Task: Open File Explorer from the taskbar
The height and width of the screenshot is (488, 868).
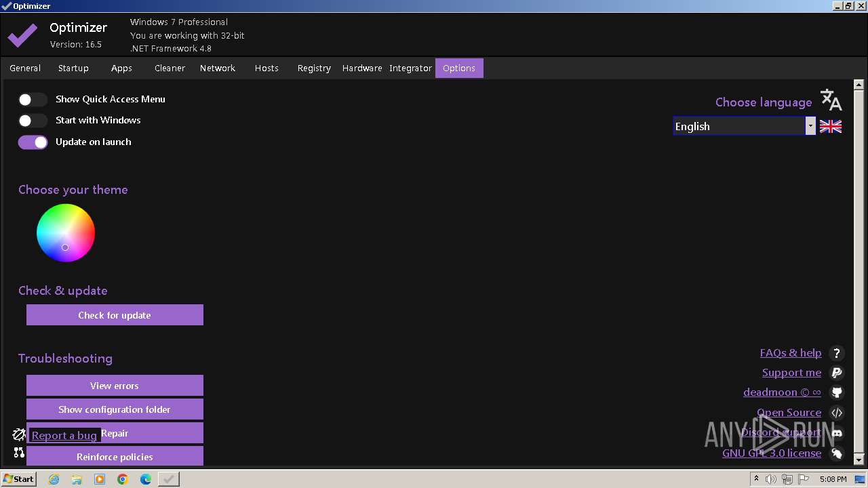Action: tap(77, 479)
